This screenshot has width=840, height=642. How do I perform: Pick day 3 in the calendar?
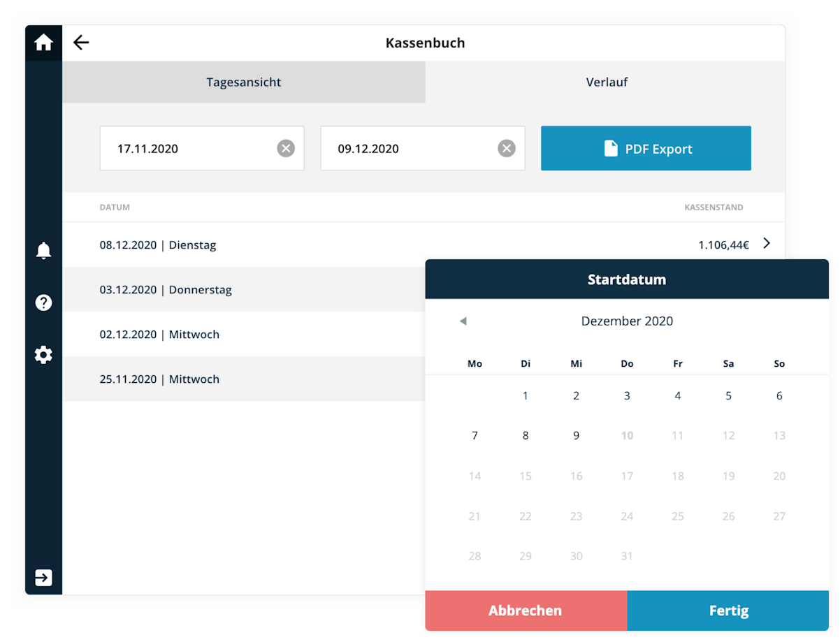pos(627,395)
